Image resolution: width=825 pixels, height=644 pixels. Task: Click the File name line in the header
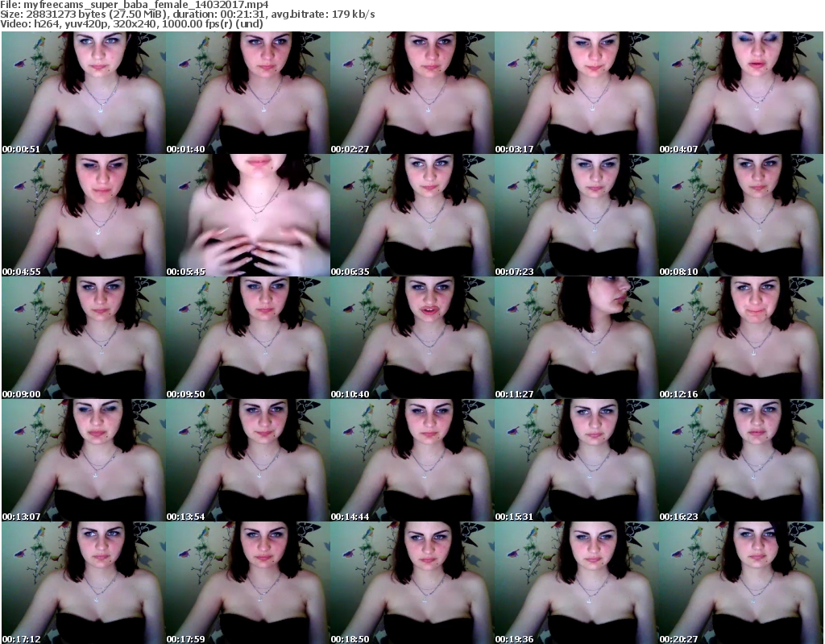click(x=135, y=5)
